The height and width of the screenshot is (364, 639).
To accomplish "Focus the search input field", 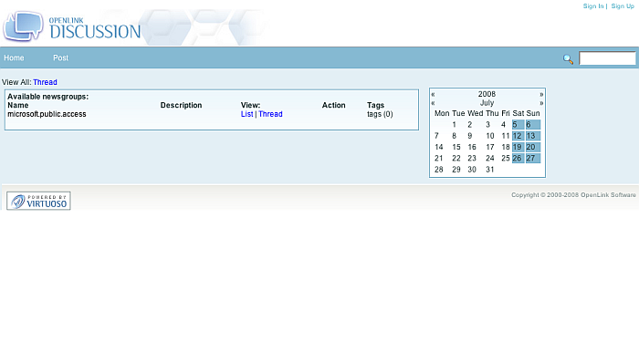I will [x=607, y=58].
